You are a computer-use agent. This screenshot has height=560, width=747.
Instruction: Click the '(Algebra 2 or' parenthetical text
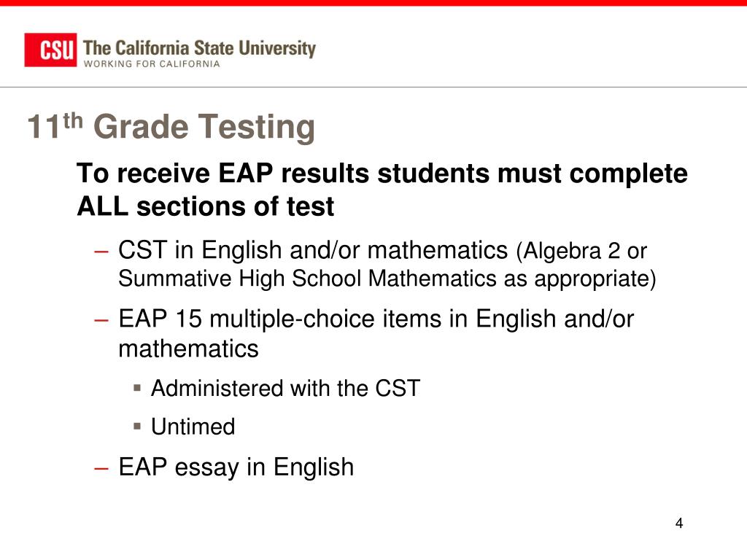click(581, 251)
